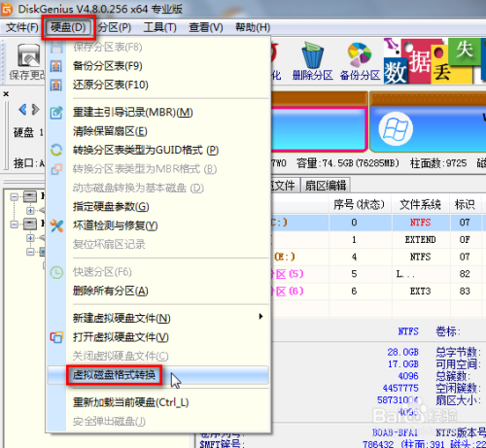
Task: Open the 硬盘(D) menu
Action: click(x=68, y=27)
